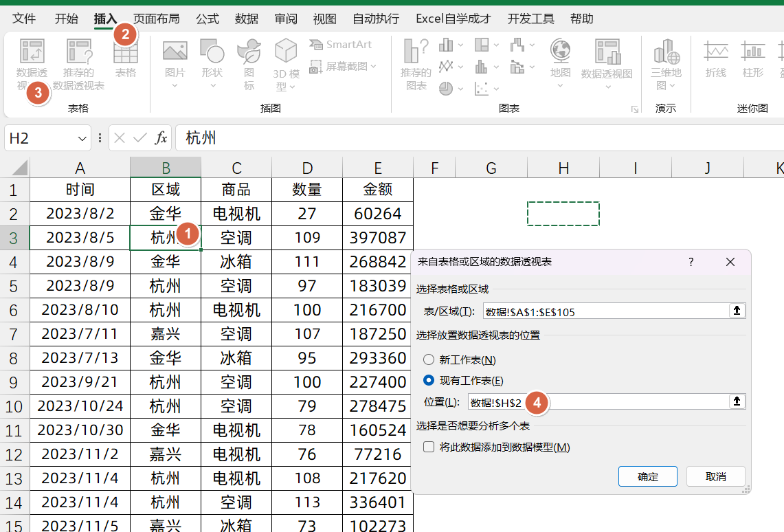Image resolution: width=784 pixels, height=532 pixels.
Task: Select the 新工作表 radio button
Action: click(429, 359)
